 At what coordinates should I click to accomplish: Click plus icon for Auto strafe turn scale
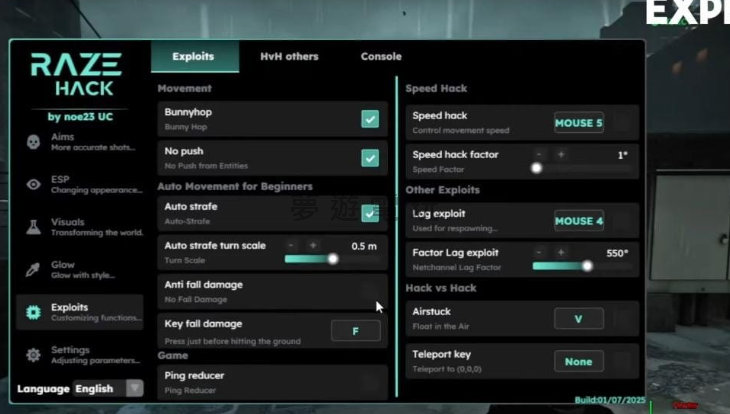[312, 246]
